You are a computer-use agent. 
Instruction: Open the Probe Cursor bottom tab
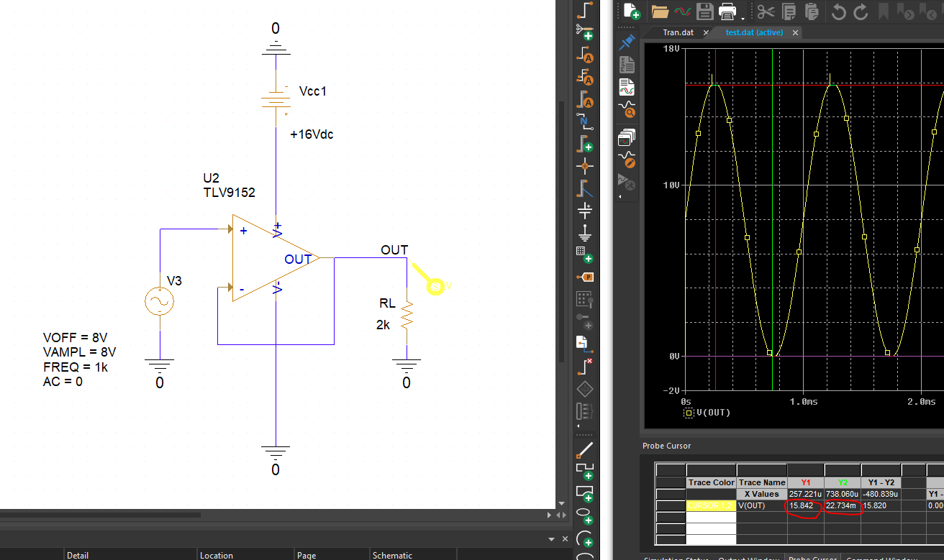[x=813, y=559]
